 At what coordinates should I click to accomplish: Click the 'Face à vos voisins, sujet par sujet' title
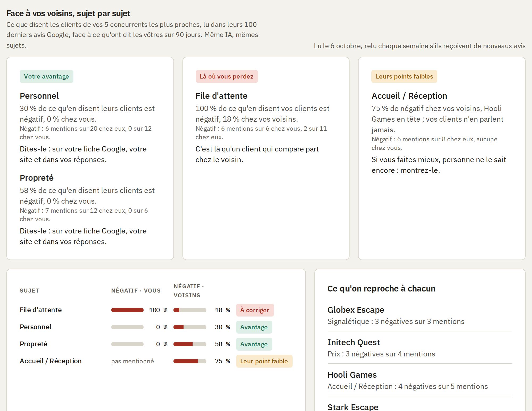(x=68, y=13)
